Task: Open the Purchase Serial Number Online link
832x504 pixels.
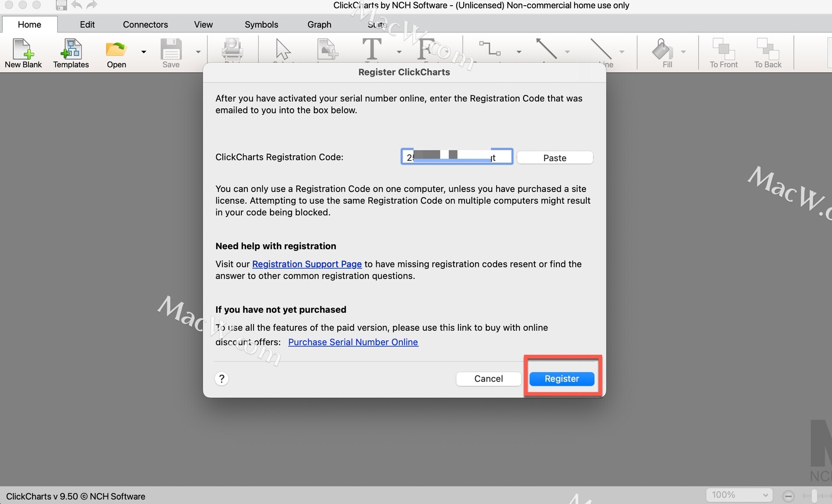Action: (353, 342)
